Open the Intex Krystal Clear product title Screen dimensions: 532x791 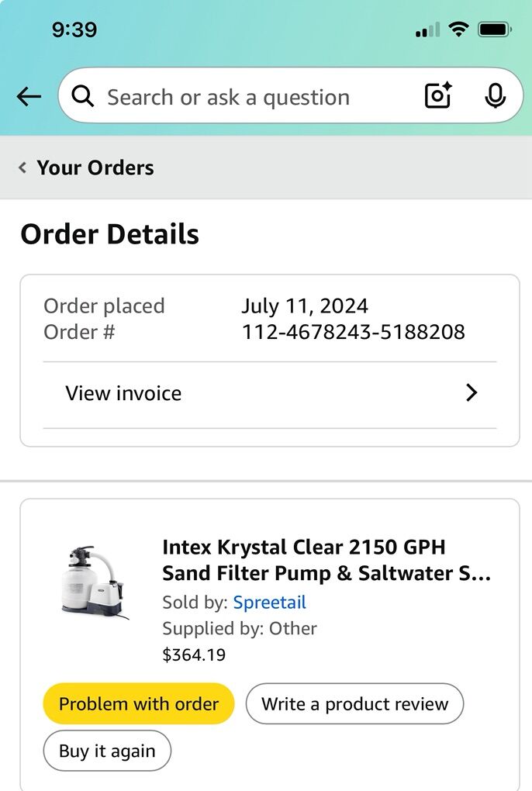point(326,560)
